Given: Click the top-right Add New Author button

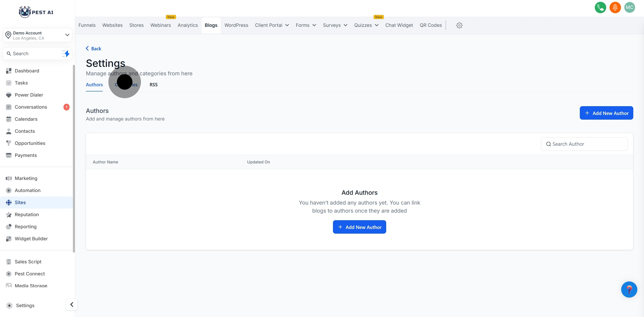Looking at the screenshot, I should click(x=606, y=113).
